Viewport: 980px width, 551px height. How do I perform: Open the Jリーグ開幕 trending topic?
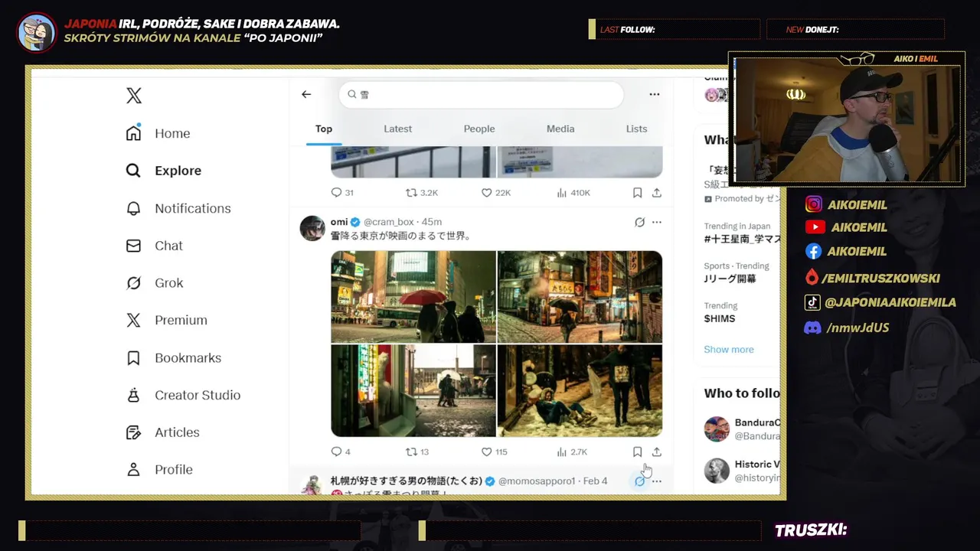click(x=730, y=279)
